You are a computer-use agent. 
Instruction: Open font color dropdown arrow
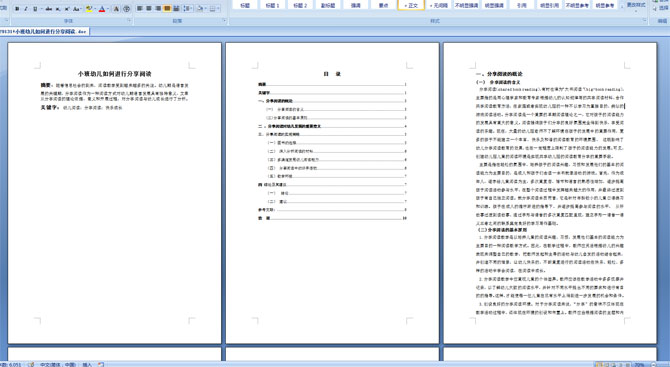coord(108,9)
